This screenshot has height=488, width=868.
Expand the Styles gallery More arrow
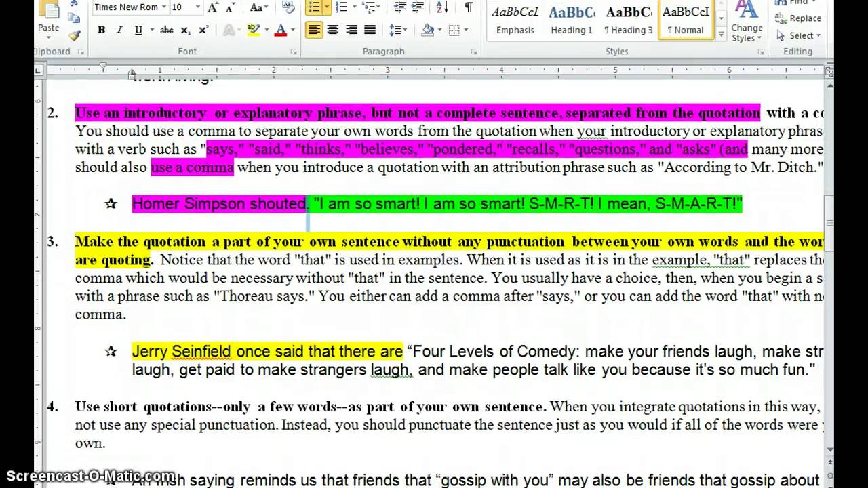721,34
